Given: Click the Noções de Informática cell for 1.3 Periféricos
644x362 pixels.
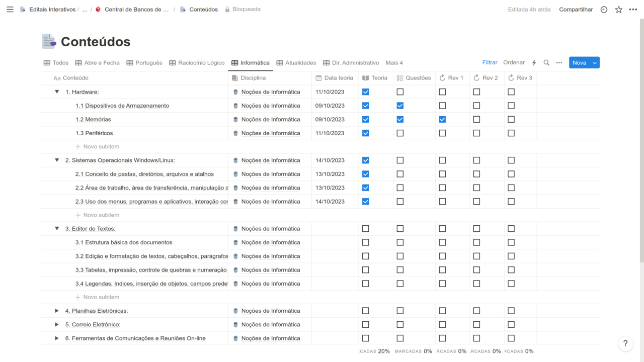Looking at the screenshot, I should (x=270, y=133).
